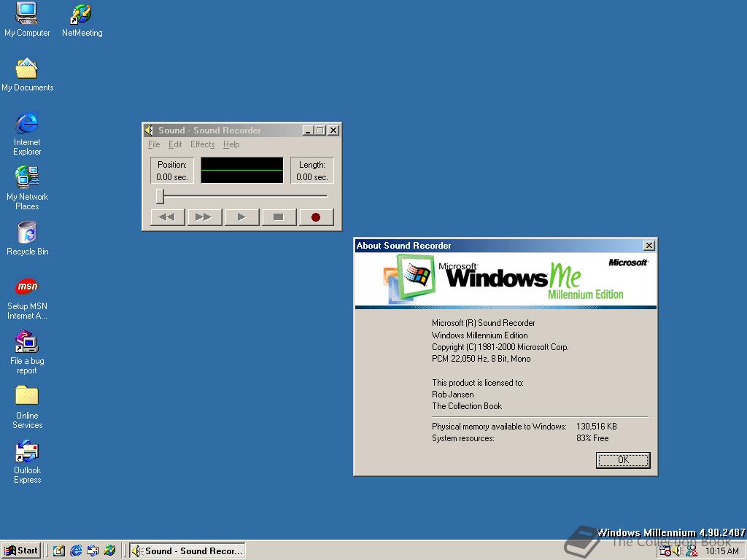Click Show Desktop in Quick Launch

pos(59,551)
